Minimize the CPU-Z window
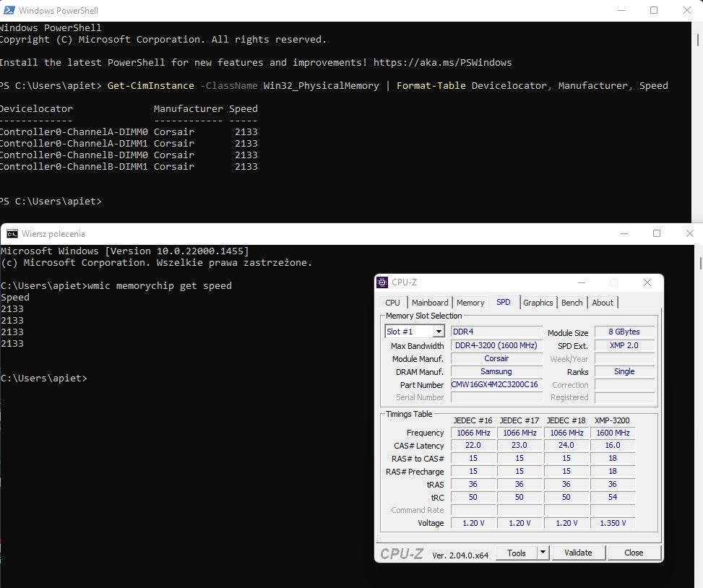The width and height of the screenshot is (703, 588). 582,282
